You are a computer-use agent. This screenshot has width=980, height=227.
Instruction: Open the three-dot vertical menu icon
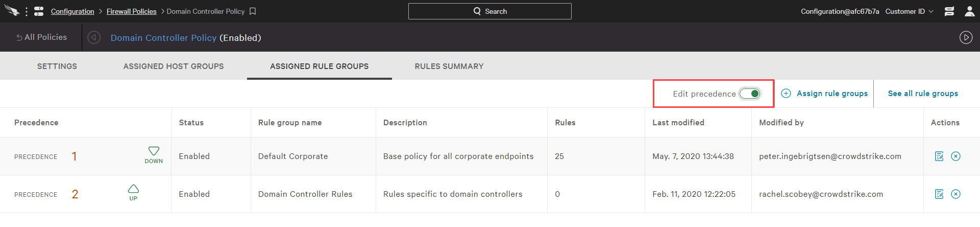pos(27,11)
